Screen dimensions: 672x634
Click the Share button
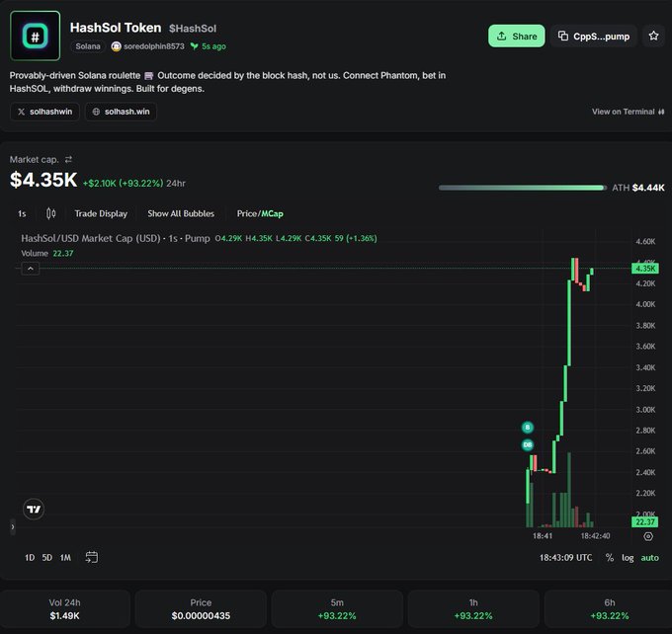[x=517, y=37]
